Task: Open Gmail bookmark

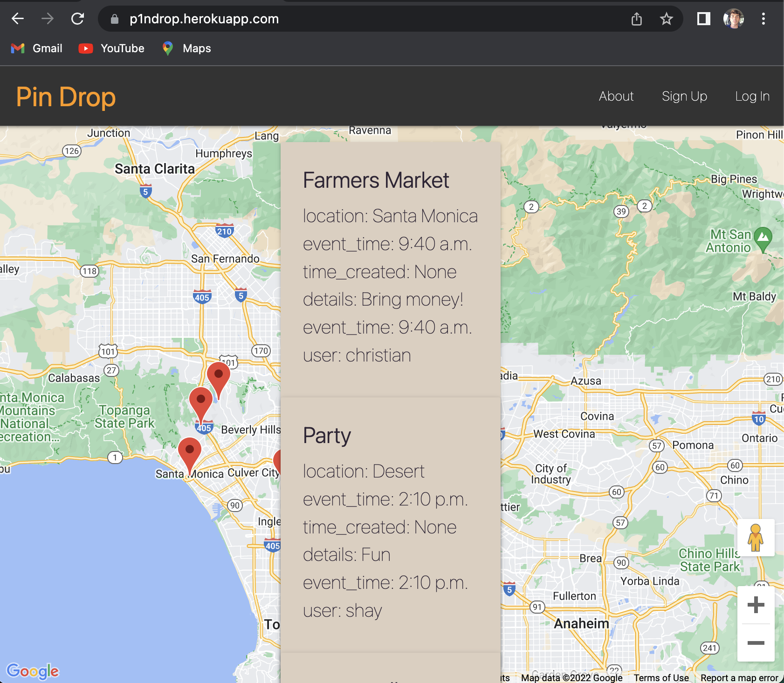Action: [36, 48]
